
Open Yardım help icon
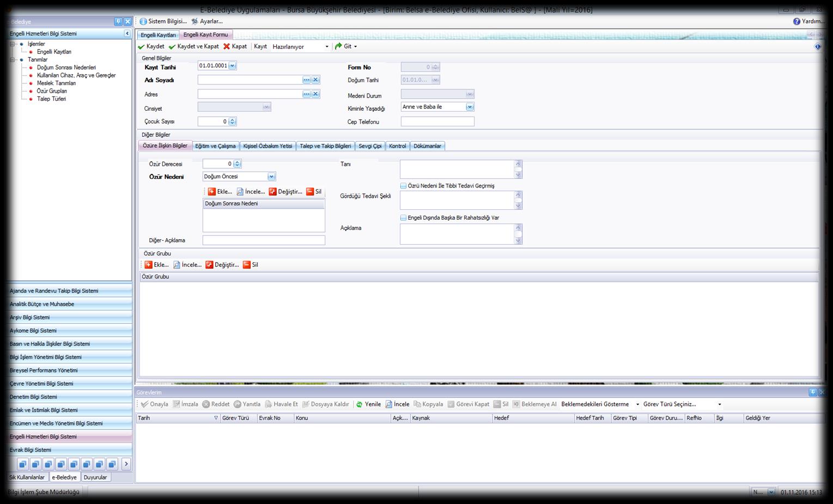(x=796, y=21)
